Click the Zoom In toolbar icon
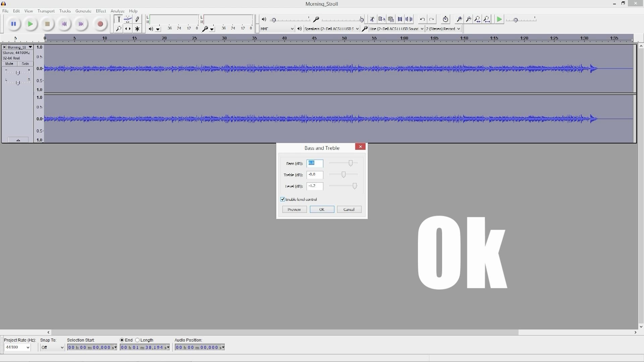Viewport: 644px width, 362px height. [459, 19]
